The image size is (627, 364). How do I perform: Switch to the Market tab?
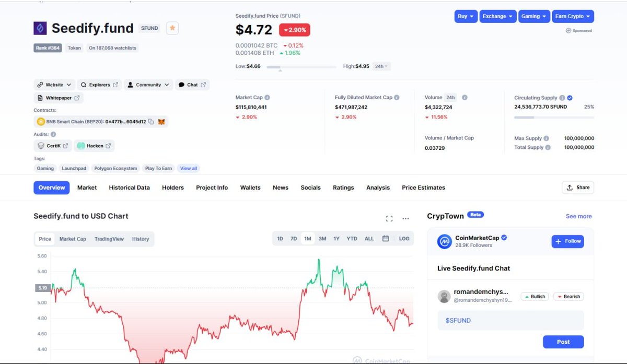point(87,187)
